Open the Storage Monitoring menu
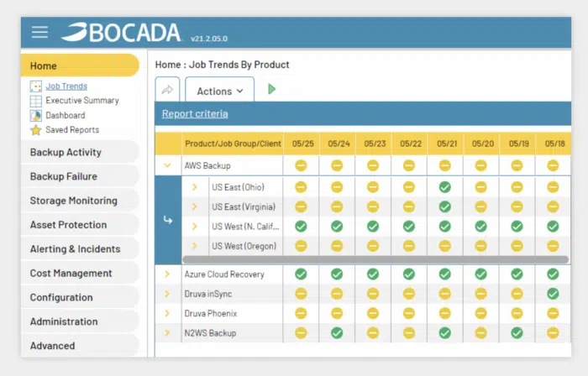This screenshot has width=588, height=376. (81, 201)
